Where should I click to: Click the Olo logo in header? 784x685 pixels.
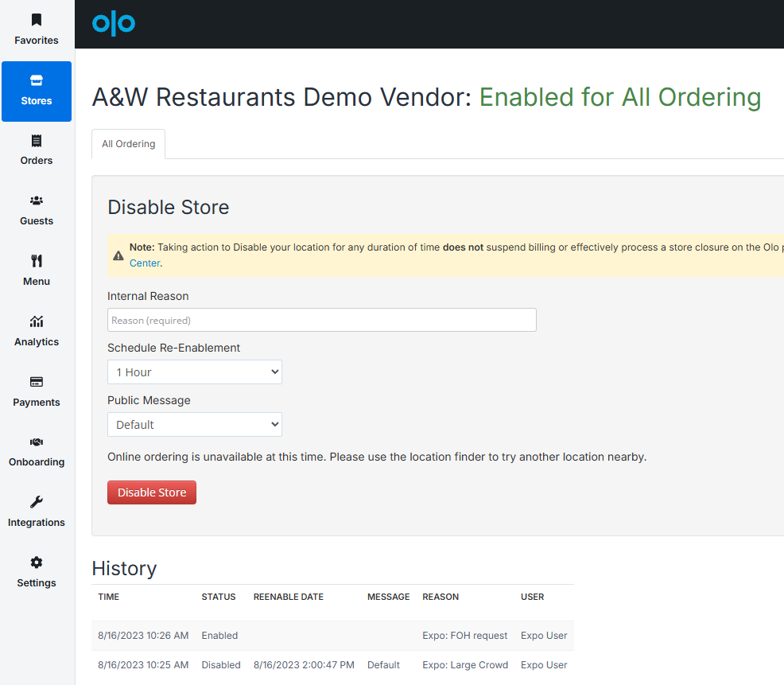(114, 24)
